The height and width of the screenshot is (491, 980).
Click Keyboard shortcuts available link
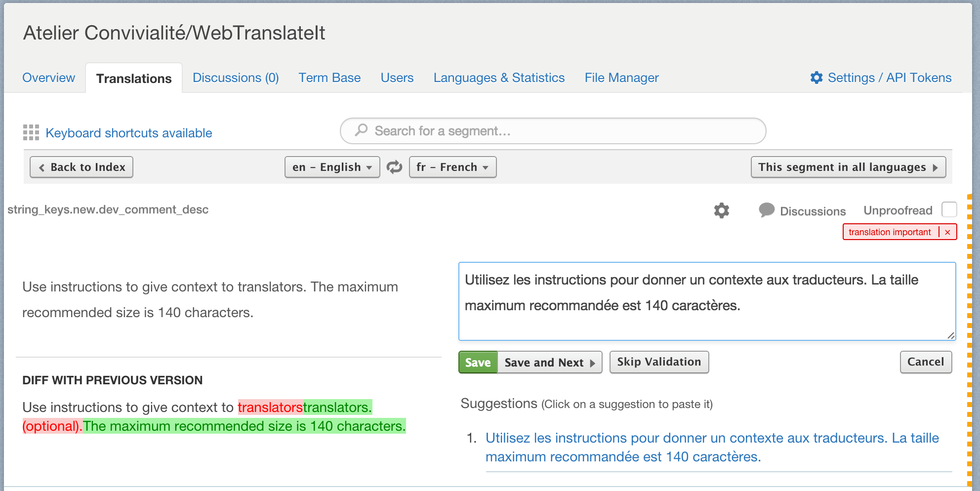click(128, 133)
